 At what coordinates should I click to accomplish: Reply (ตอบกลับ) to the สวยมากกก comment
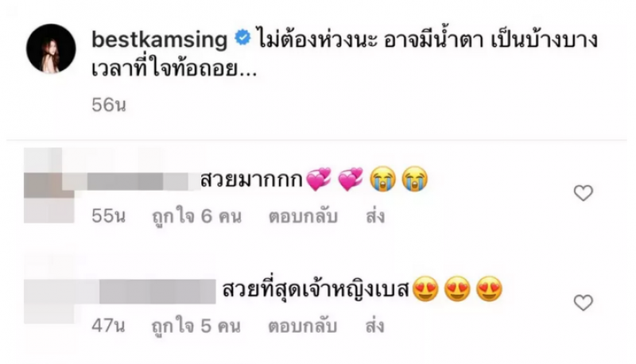(303, 216)
